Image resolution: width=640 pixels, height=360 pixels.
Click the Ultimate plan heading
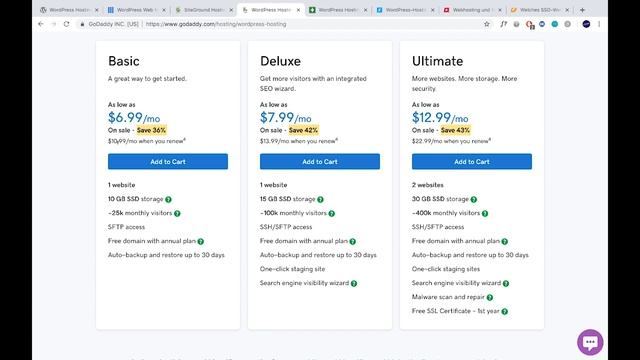[x=437, y=61]
